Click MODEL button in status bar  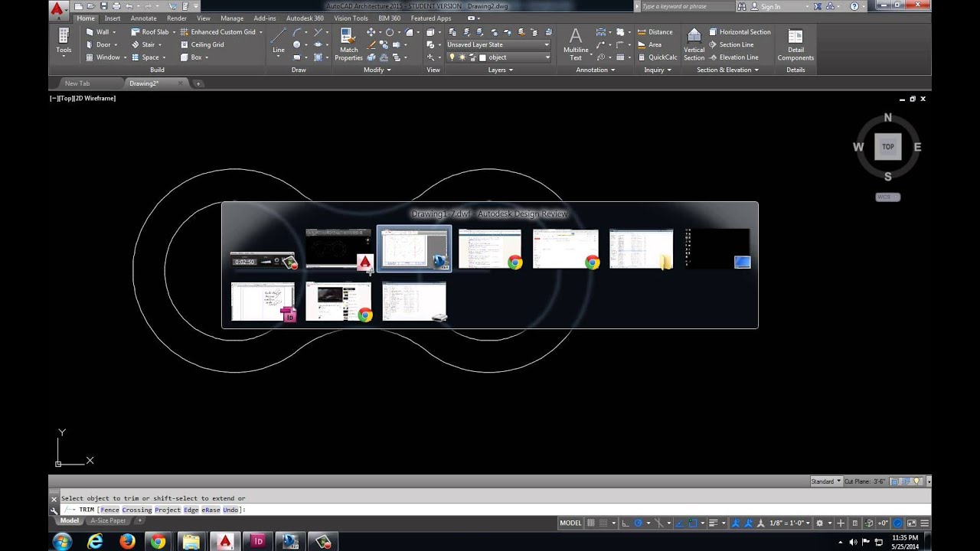pyautogui.click(x=570, y=523)
